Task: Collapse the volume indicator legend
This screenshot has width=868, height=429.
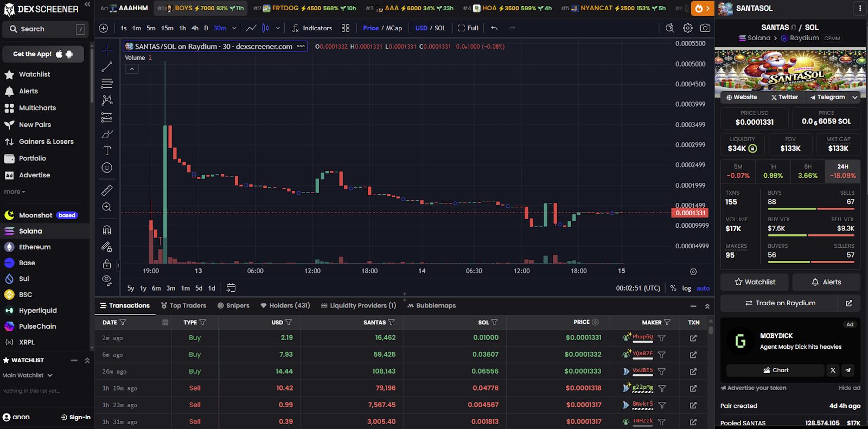Action: [x=132, y=69]
